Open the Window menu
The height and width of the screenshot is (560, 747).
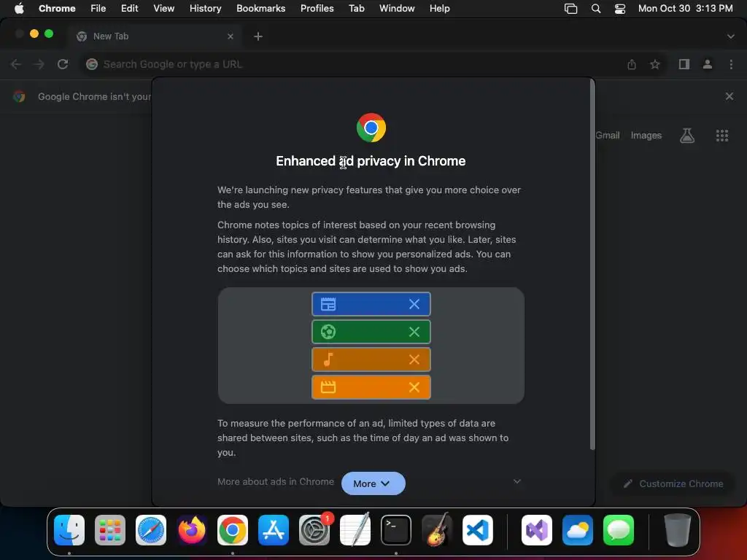(397, 8)
